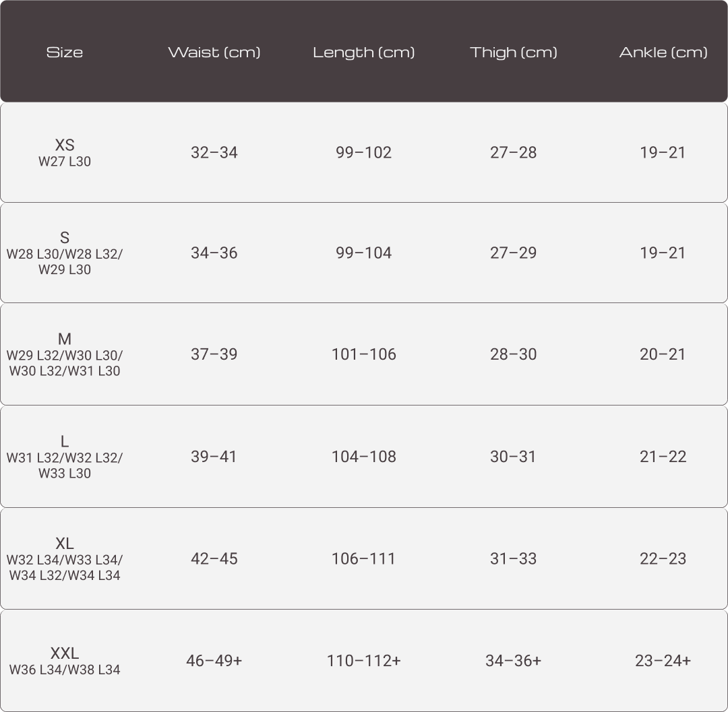Viewport: 728px width, 712px height.
Task: Select the Ankle (cm) header
Action: [x=663, y=52]
